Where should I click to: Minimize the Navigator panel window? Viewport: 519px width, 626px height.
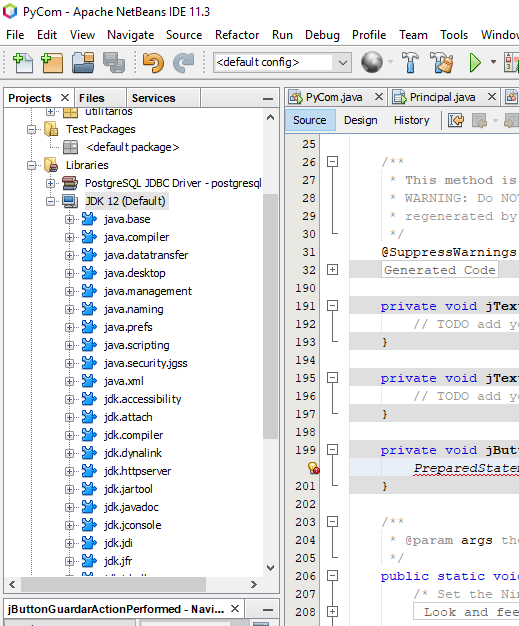point(268,610)
